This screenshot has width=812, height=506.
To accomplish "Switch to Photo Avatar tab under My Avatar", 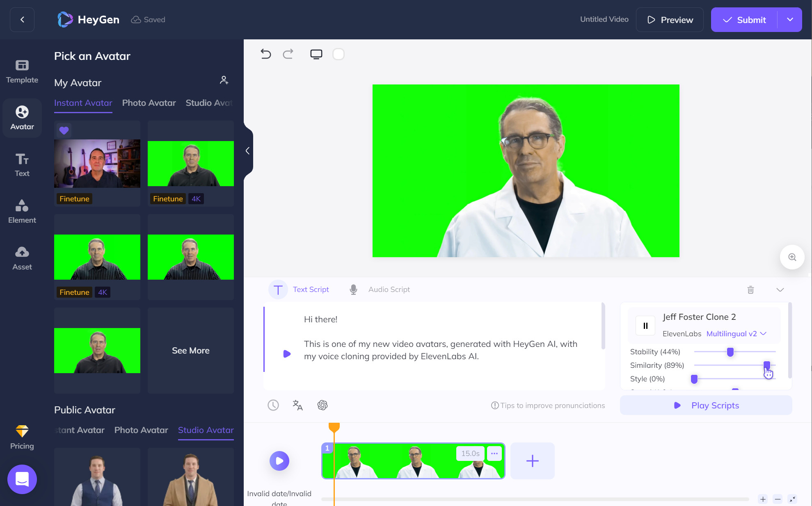I will click(149, 103).
